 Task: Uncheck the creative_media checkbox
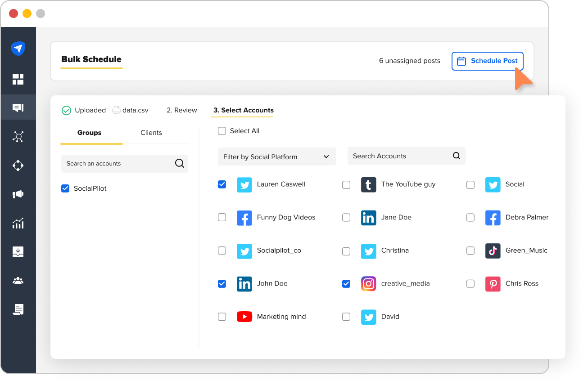tap(346, 284)
